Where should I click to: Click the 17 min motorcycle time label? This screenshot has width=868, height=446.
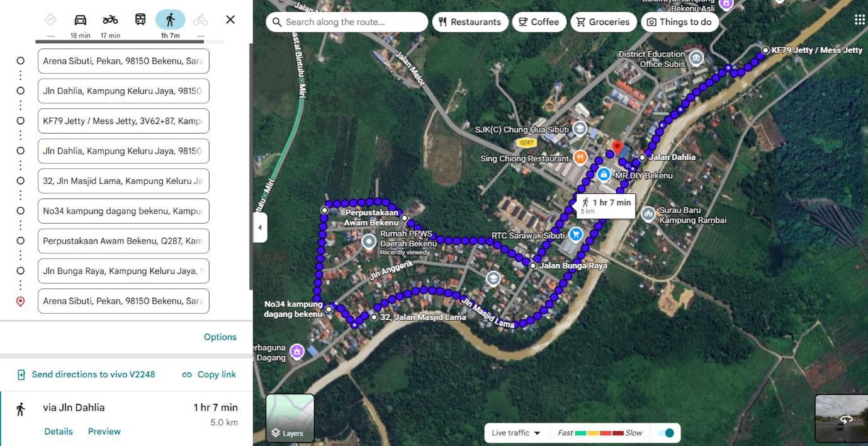[x=110, y=36]
